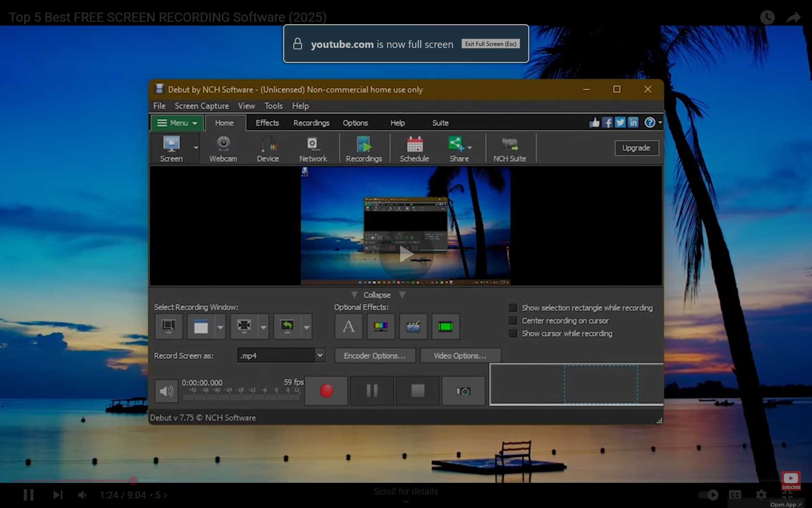Open previous selection dropdown arrow
Screen dimensions: 812x508
click(306, 327)
